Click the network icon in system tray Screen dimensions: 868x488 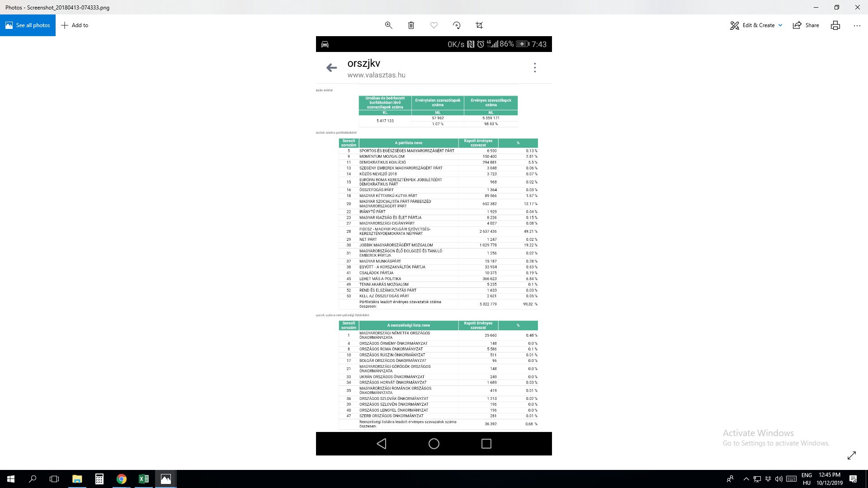point(757,479)
